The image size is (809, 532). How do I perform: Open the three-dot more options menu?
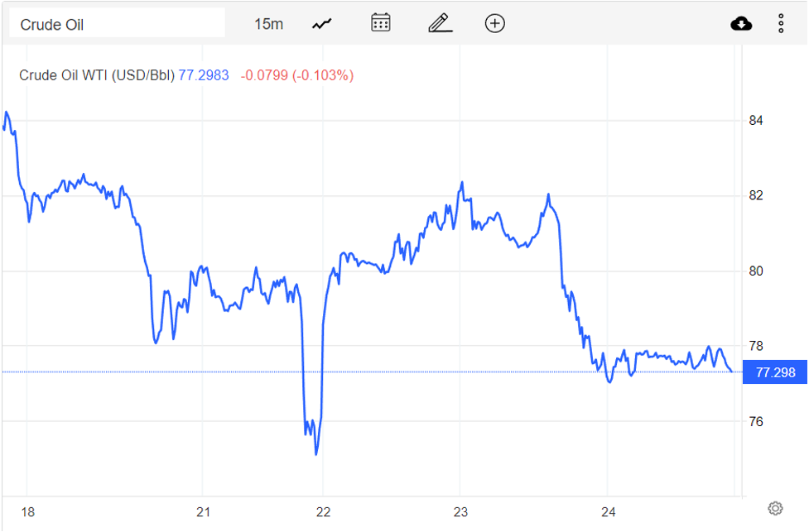pyautogui.click(x=781, y=23)
